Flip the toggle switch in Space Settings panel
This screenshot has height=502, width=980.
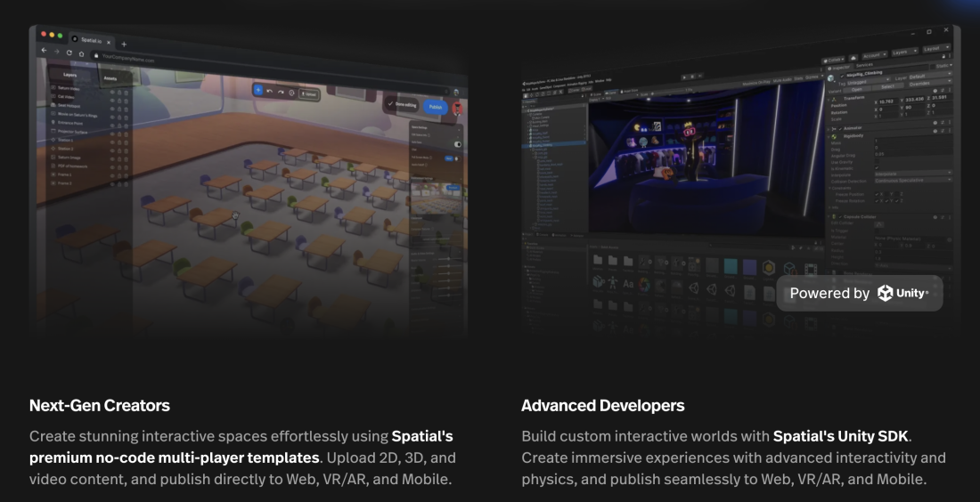click(458, 144)
